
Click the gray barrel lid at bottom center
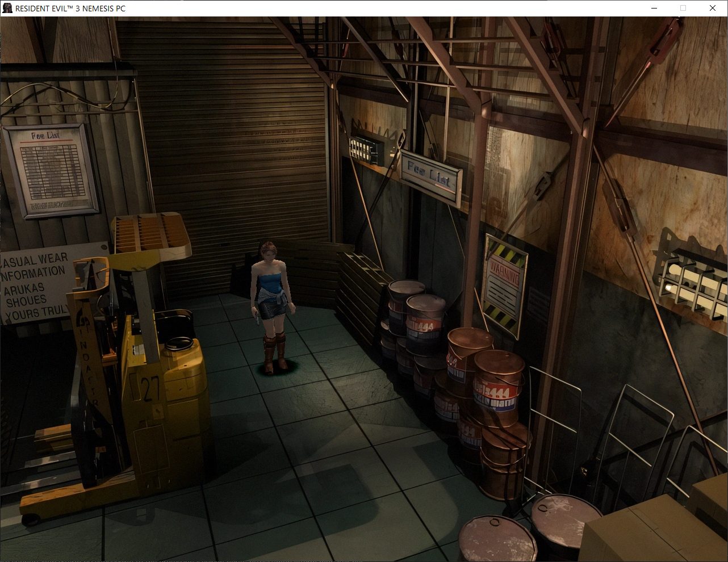point(497,538)
